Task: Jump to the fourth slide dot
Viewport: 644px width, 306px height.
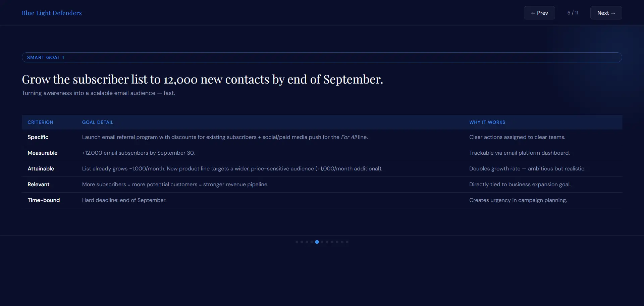Action: click(x=312, y=242)
